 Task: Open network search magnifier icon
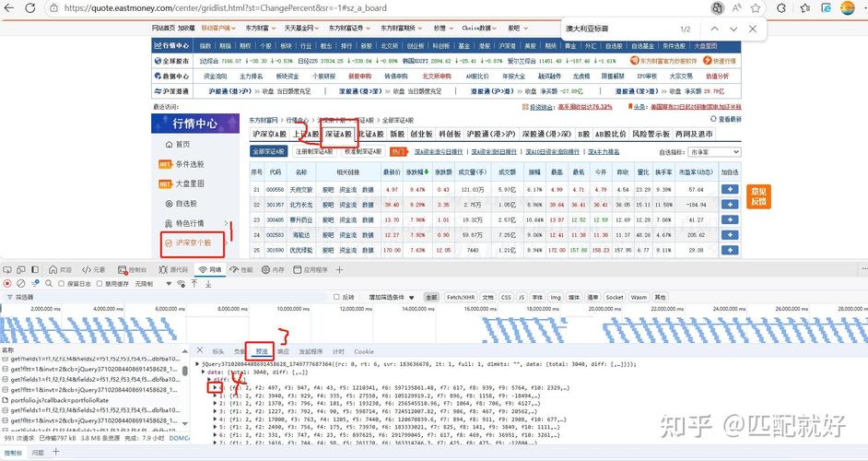49,283
